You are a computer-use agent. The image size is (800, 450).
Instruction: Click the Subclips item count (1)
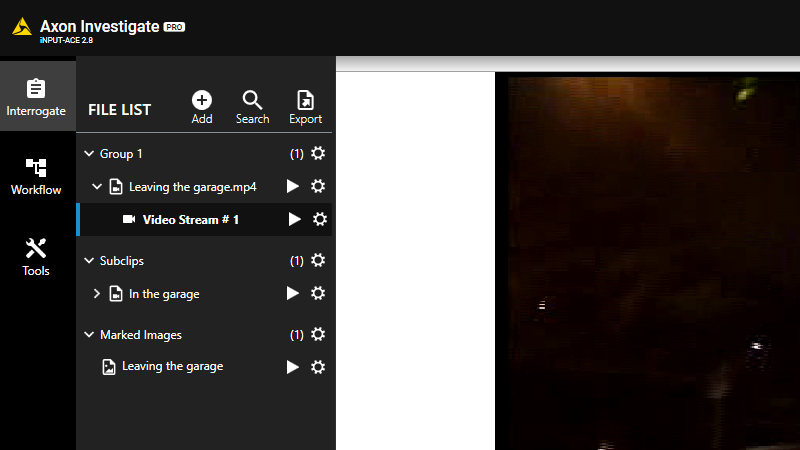296,261
